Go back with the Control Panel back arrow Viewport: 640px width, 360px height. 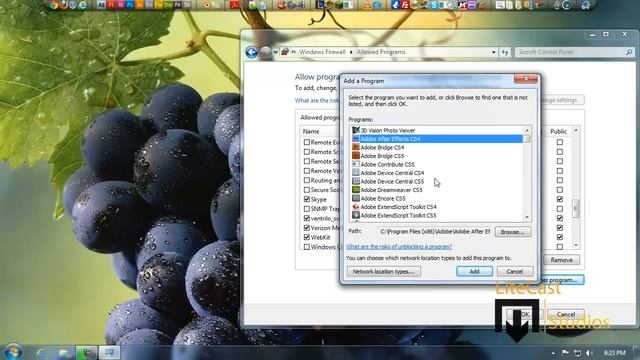(x=251, y=52)
